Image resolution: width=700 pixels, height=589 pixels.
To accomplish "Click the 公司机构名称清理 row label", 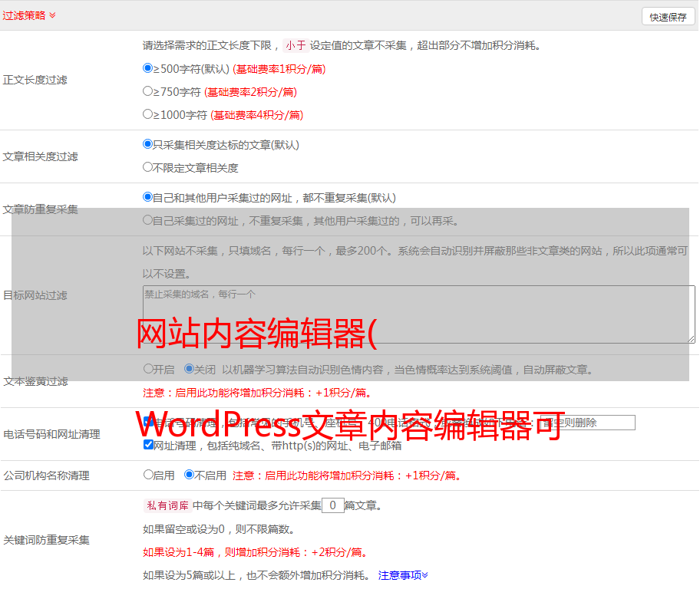I will (x=46, y=475).
